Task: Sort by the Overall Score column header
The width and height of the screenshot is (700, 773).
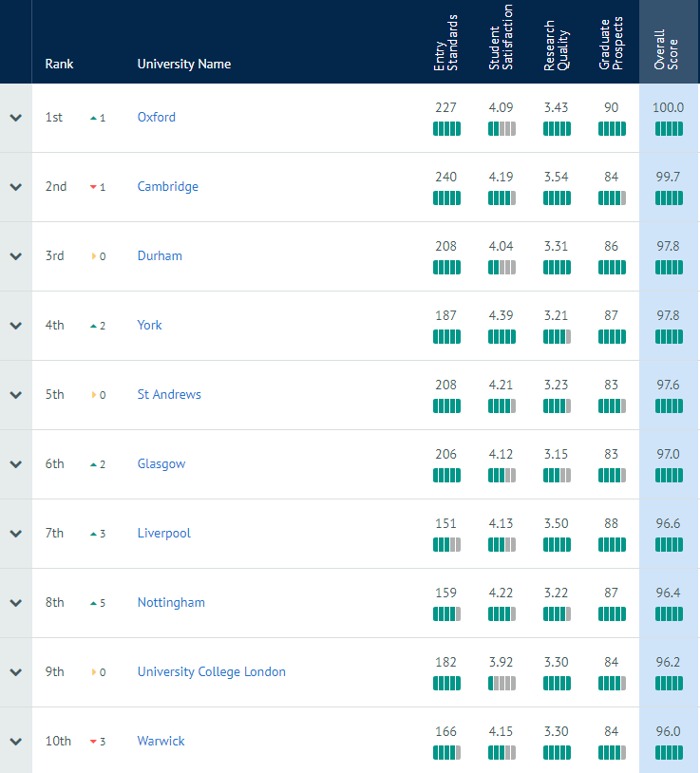Action: click(x=666, y=49)
